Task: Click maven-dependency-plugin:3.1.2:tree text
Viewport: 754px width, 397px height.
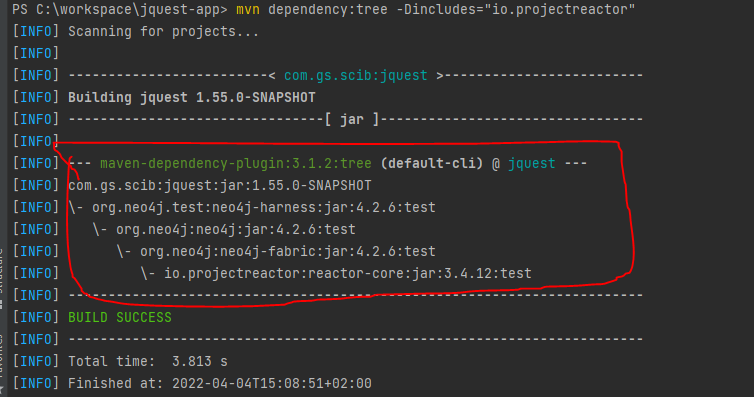Action: tap(236, 163)
